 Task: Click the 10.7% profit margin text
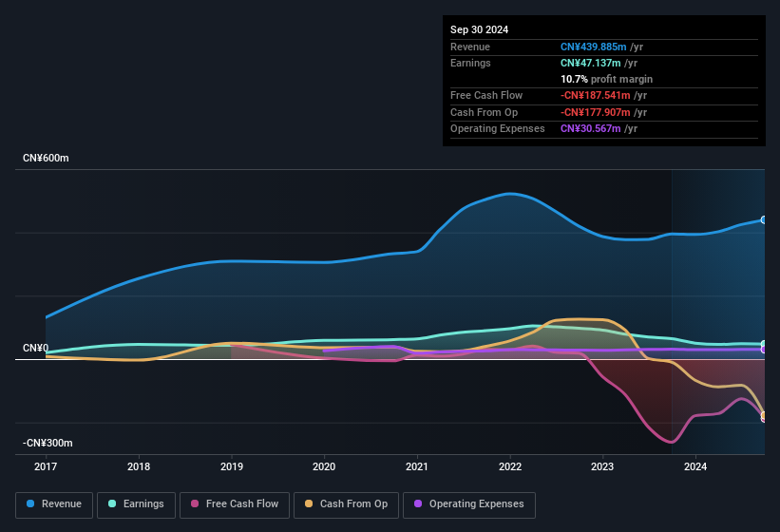606,79
